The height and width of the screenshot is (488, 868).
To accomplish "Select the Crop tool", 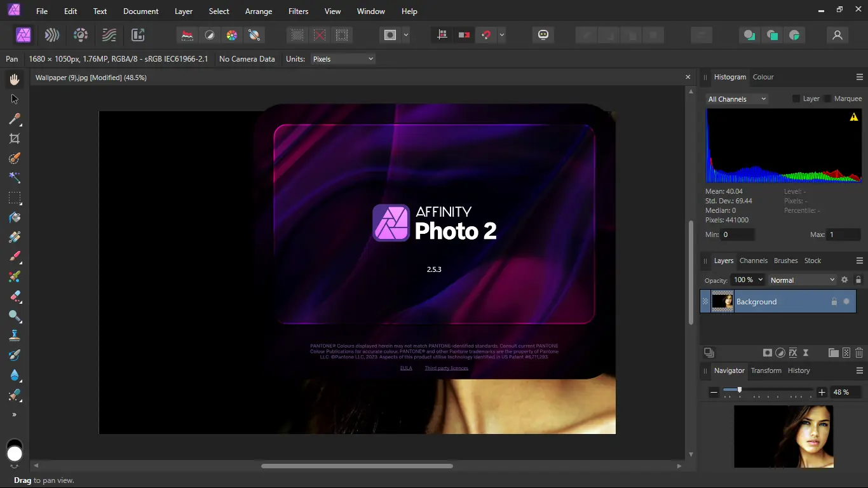I will coord(15,139).
